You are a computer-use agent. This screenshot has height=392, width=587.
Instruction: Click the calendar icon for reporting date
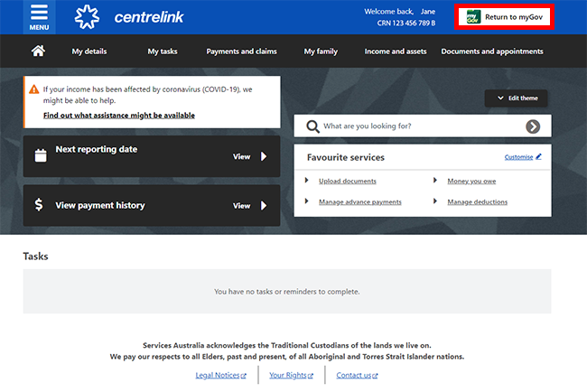[40, 155]
